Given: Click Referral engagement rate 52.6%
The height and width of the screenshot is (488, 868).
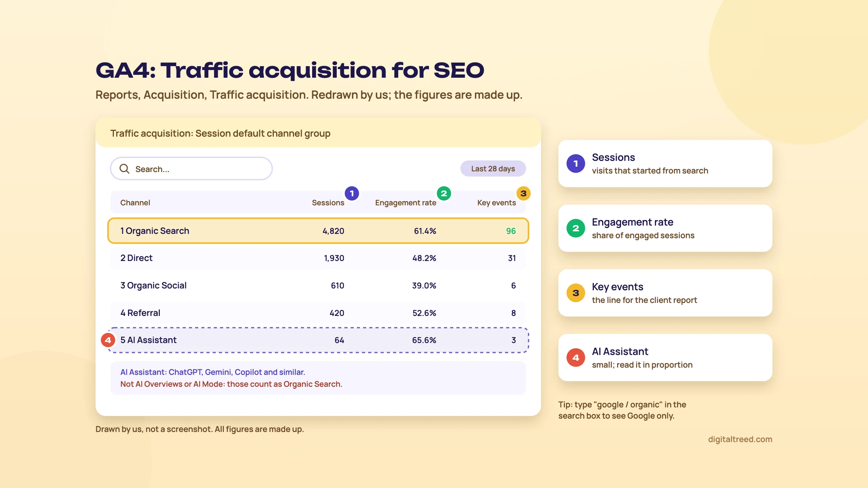Looking at the screenshot, I should pos(424,313).
